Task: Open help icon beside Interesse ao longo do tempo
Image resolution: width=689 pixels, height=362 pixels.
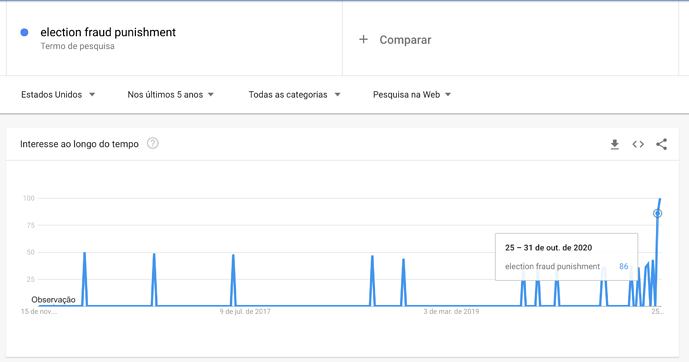Action: tap(152, 143)
